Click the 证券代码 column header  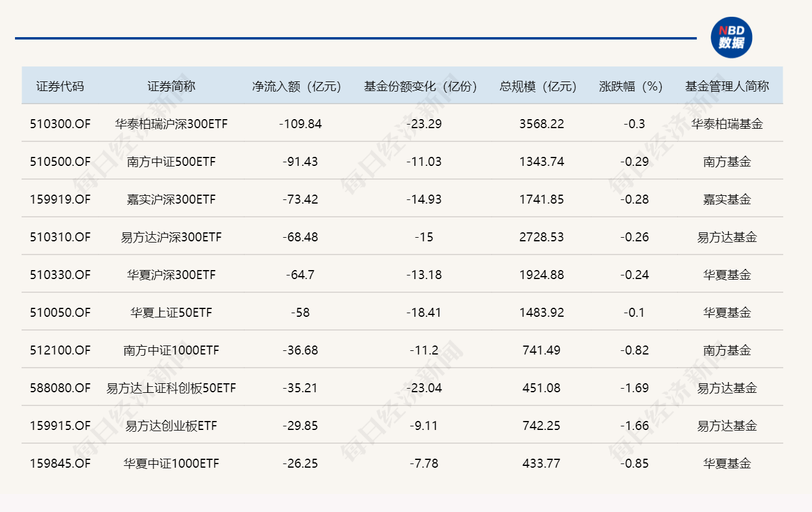[61, 86]
